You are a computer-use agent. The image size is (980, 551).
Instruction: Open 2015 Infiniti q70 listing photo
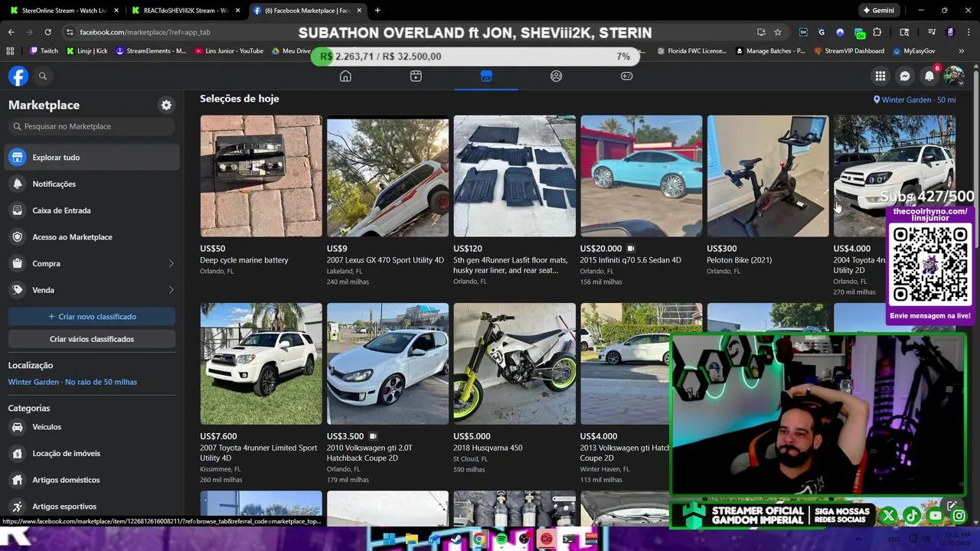click(x=641, y=176)
